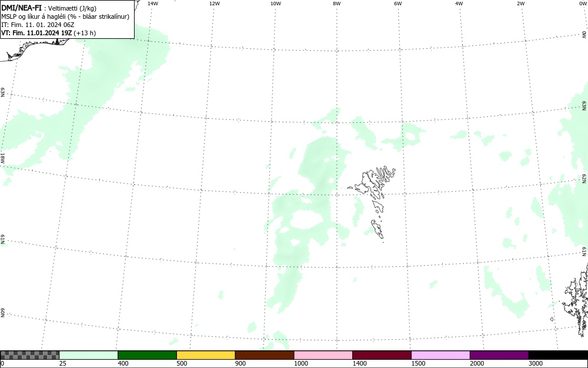Click the brown 900-1000 legend swatch

pos(265,355)
